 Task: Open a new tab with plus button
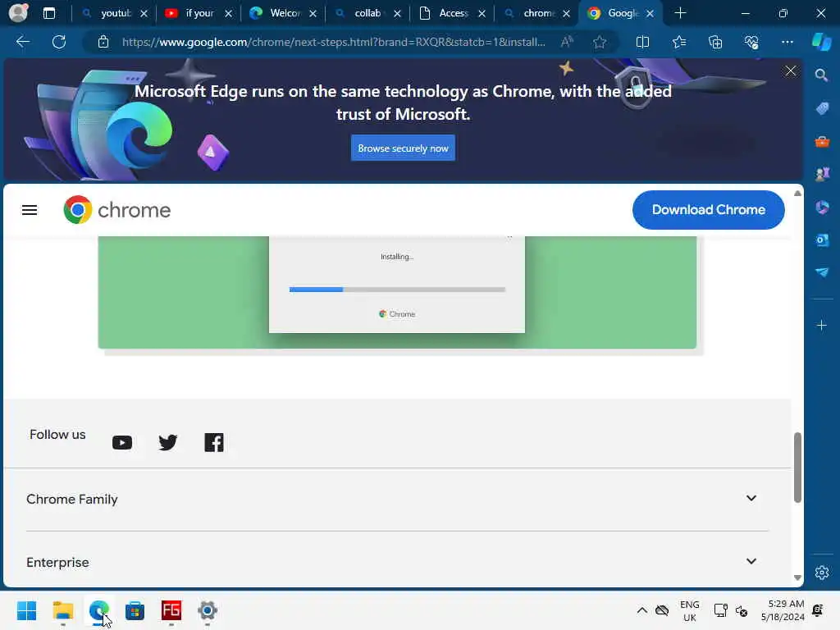point(680,13)
